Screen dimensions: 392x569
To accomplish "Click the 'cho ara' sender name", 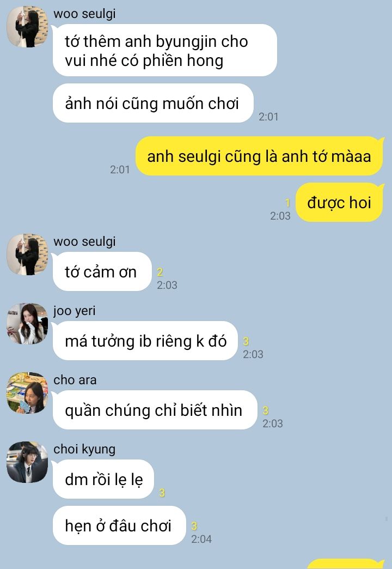I will pyautogui.click(x=75, y=380).
